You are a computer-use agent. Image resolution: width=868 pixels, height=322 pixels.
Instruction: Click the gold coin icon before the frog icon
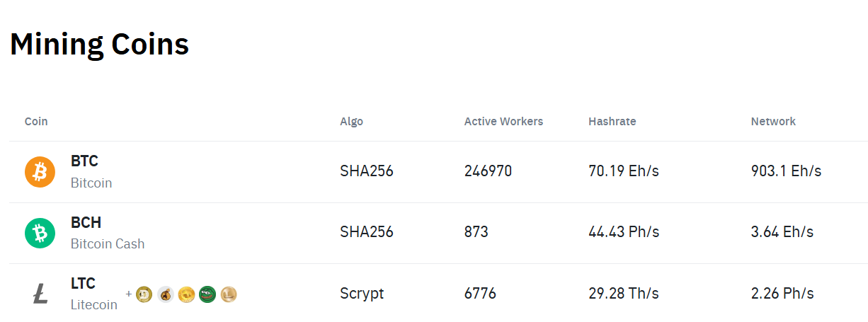tap(186, 294)
